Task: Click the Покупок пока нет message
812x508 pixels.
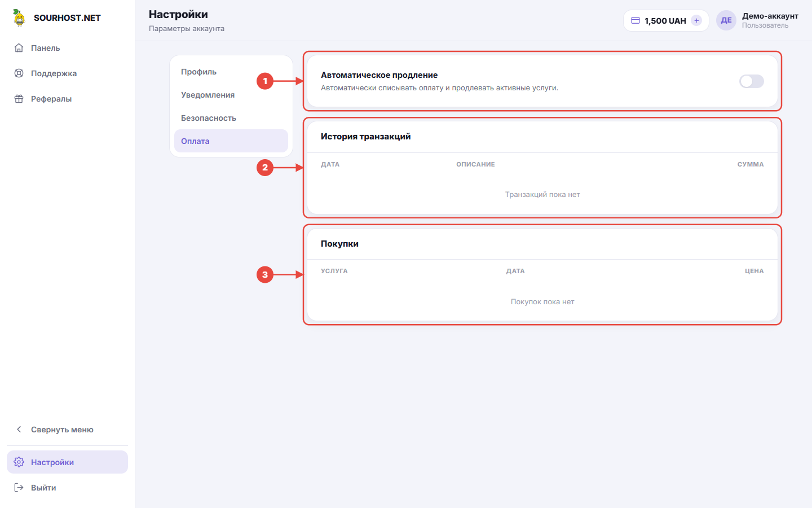Action: coord(542,302)
